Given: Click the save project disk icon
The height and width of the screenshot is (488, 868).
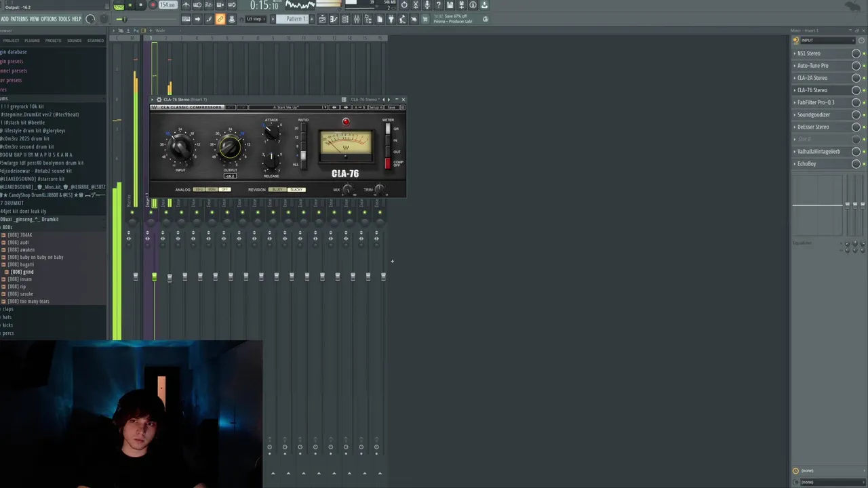Looking at the screenshot, I should tap(450, 5).
